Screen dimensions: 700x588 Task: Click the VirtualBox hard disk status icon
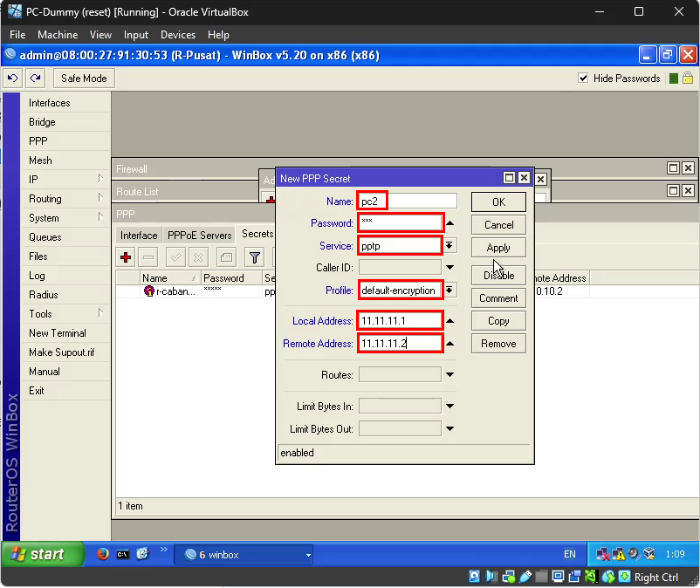pyautogui.click(x=474, y=577)
